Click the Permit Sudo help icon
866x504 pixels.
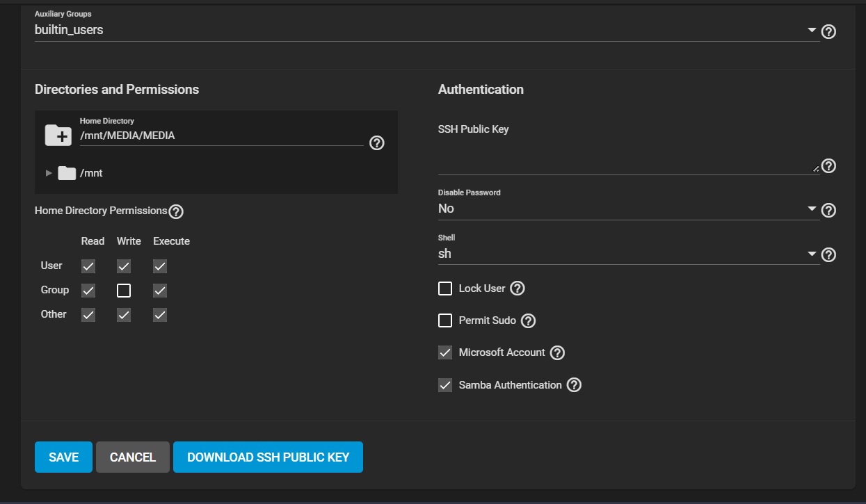click(529, 321)
